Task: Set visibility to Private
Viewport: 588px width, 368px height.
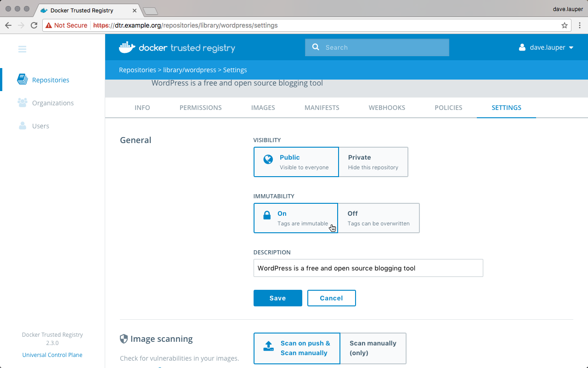Action: (x=373, y=162)
